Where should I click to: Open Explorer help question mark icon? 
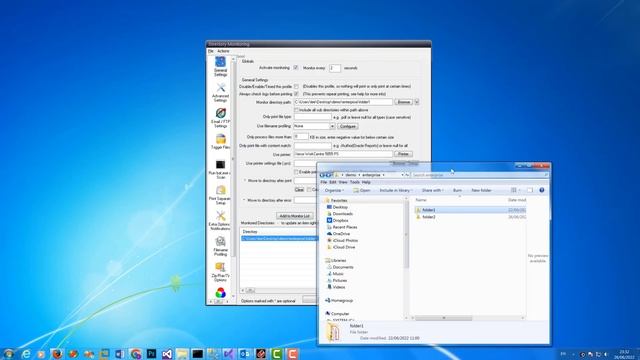[542, 190]
